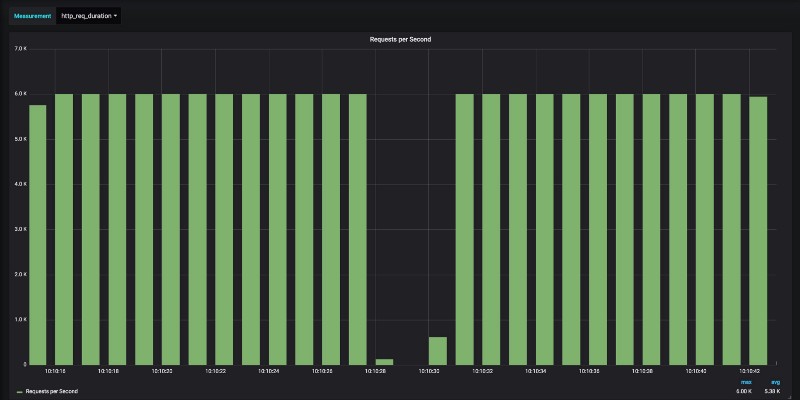
Task: Click the 2.0 K y-axis label
Action: pos(21,274)
